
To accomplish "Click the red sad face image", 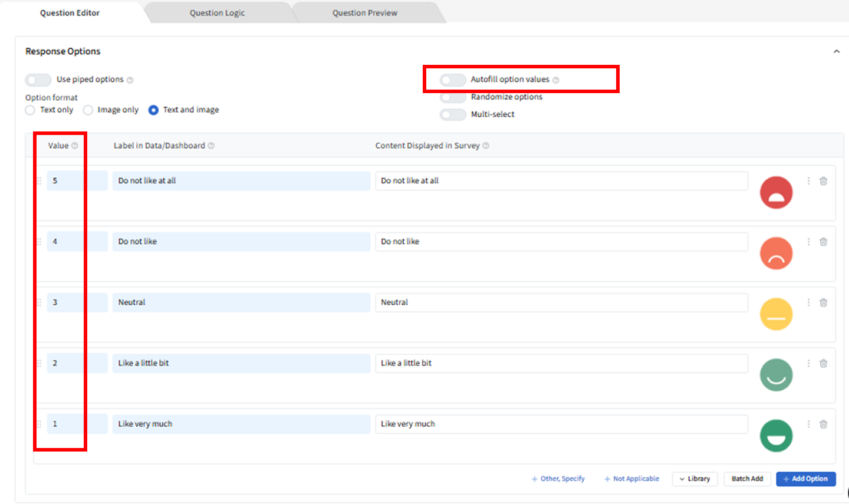I will pyautogui.click(x=776, y=193).
